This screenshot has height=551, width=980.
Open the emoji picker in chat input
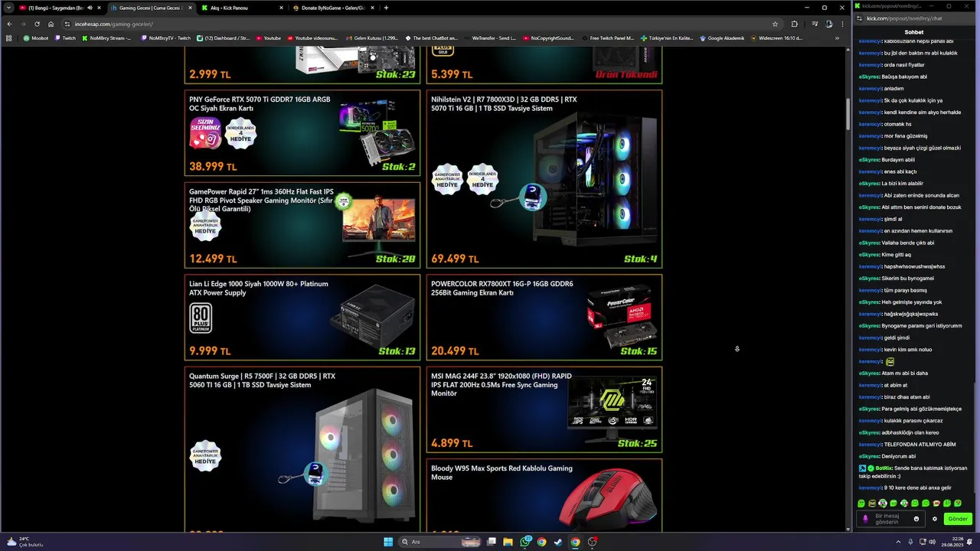(x=916, y=519)
